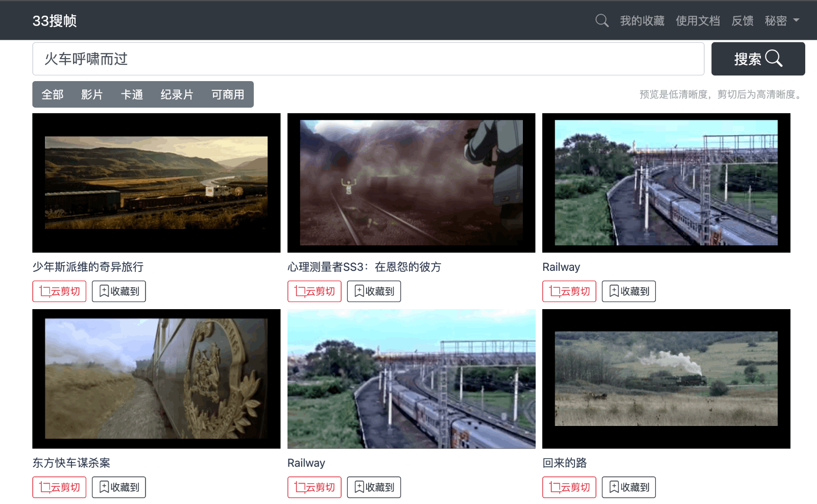Open 反馈 feedback link

click(742, 21)
